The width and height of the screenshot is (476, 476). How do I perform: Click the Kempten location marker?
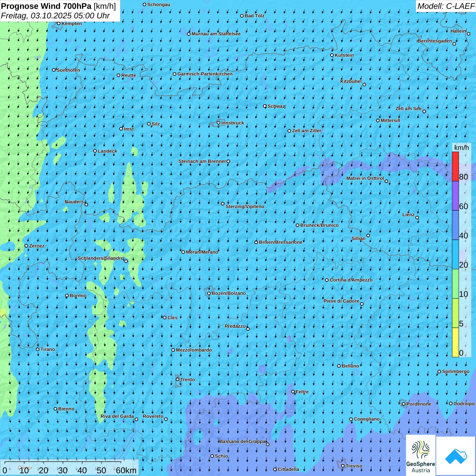58,23
